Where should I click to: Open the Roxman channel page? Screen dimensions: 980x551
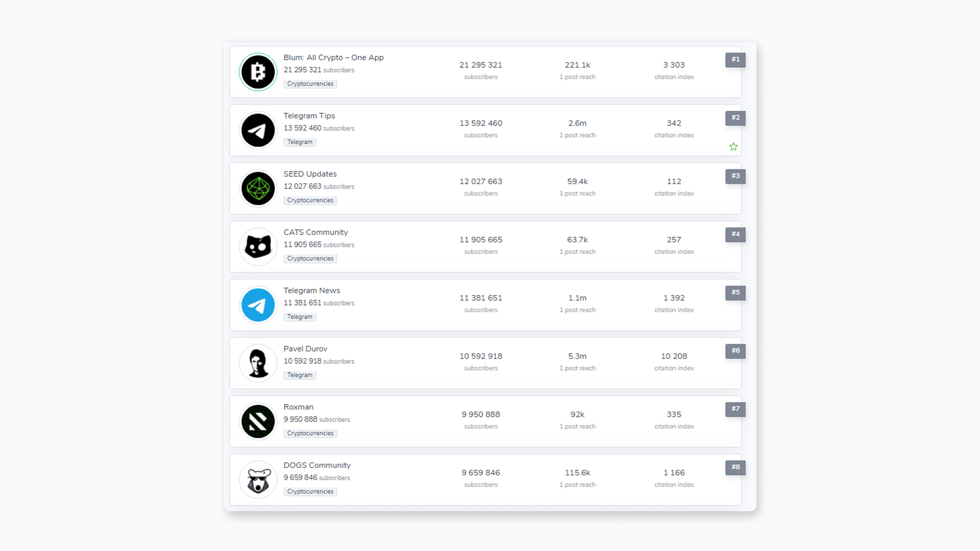[299, 407]
